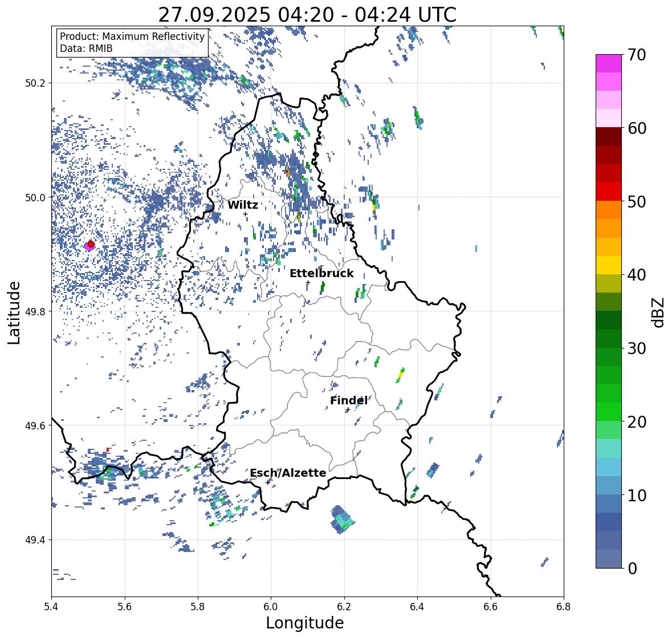Click the Findel station cross marker

(348, 410)
